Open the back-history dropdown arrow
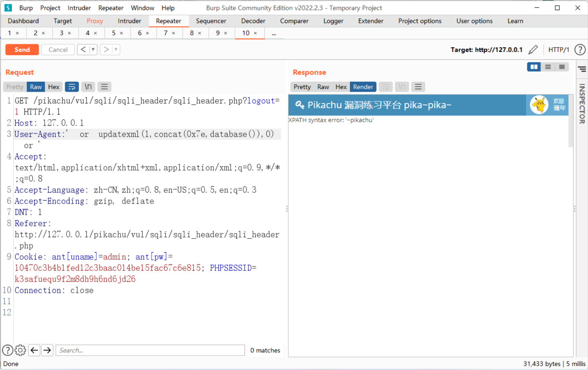The height and width of the screenshot is (370, 588). point(93,49)
